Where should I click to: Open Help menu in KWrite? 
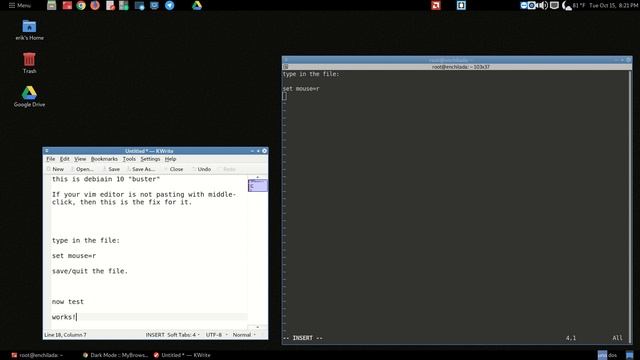170,159
